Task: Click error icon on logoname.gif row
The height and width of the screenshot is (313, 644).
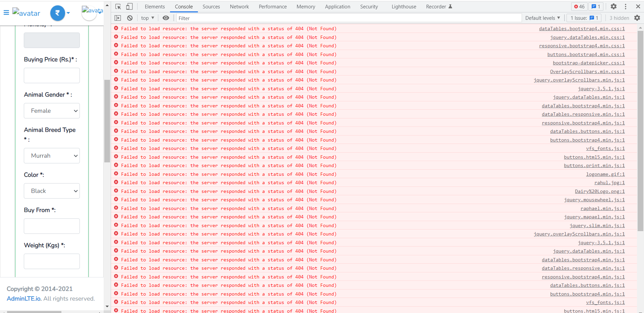Action: (116, 174)
